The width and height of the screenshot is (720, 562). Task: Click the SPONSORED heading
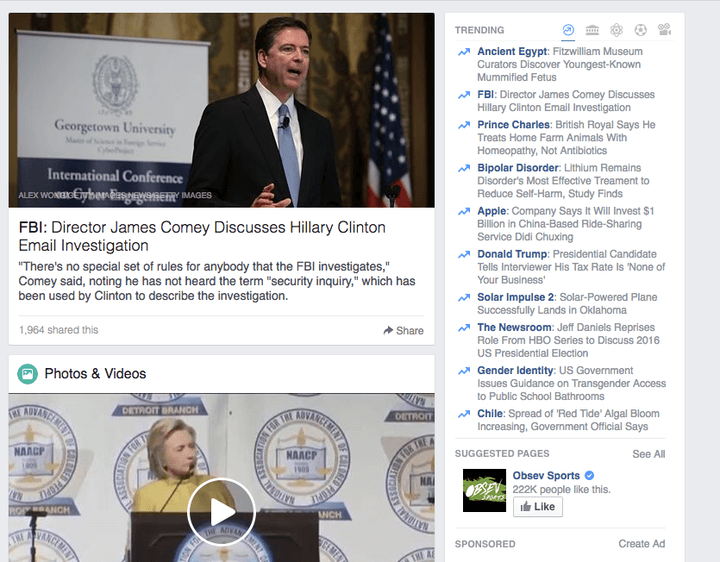coord(485,544)
